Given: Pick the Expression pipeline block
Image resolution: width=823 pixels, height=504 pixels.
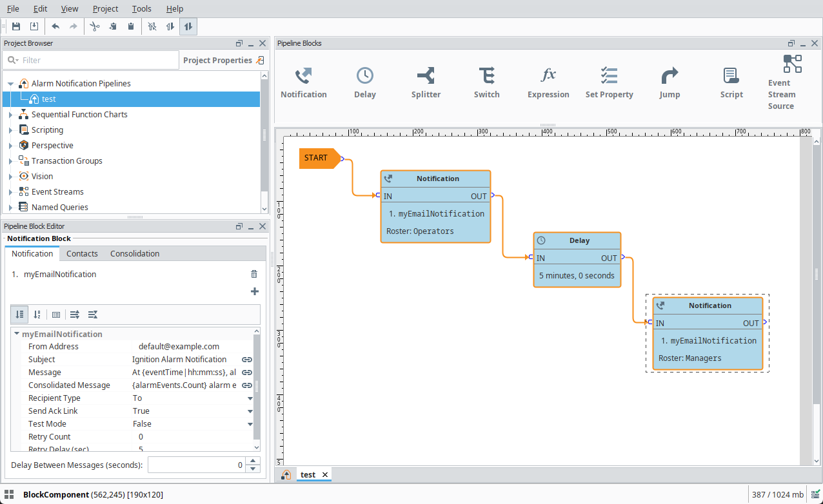Looking at the screenshot, I should [x=548, y=83].
